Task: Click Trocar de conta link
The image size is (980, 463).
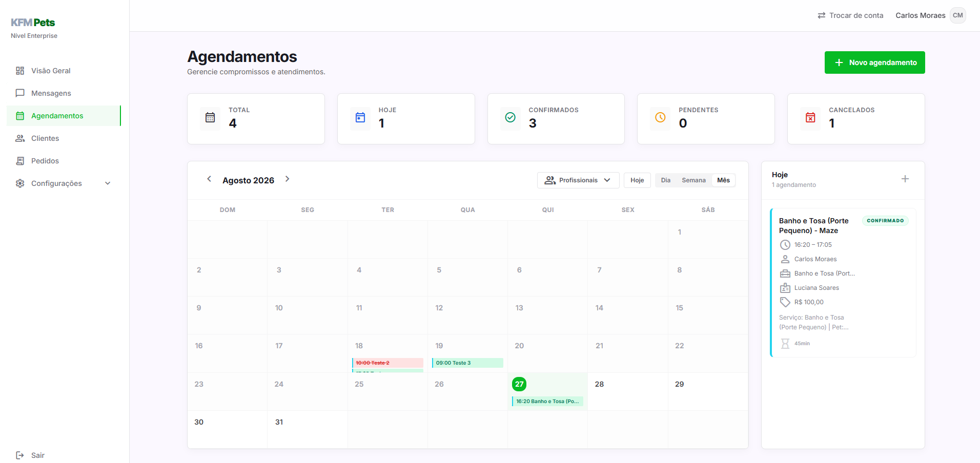Action: (x=850, y=15)
